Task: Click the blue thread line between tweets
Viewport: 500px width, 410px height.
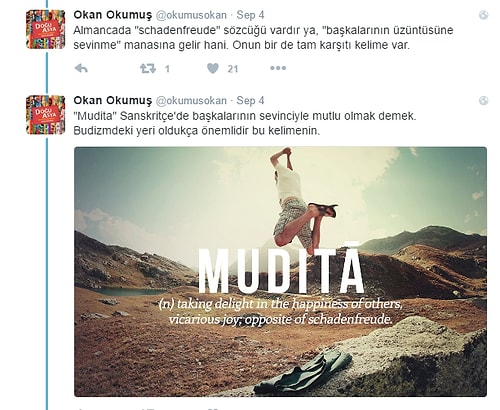Action: pos(47,72)
